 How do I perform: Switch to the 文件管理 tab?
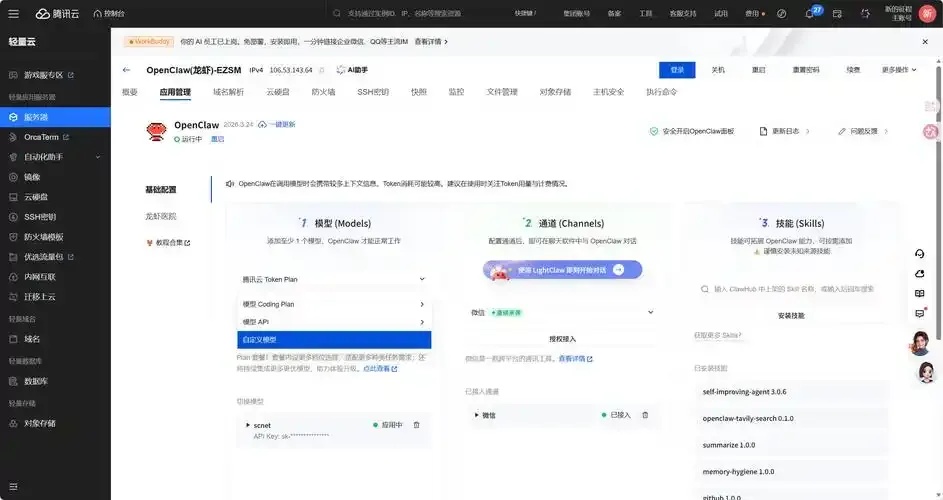point(502,92)
